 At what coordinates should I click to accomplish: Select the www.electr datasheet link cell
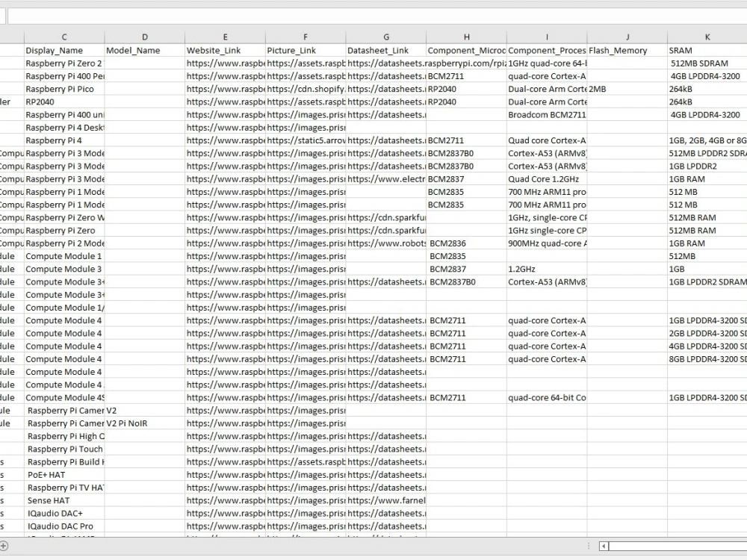click(386, 179)
